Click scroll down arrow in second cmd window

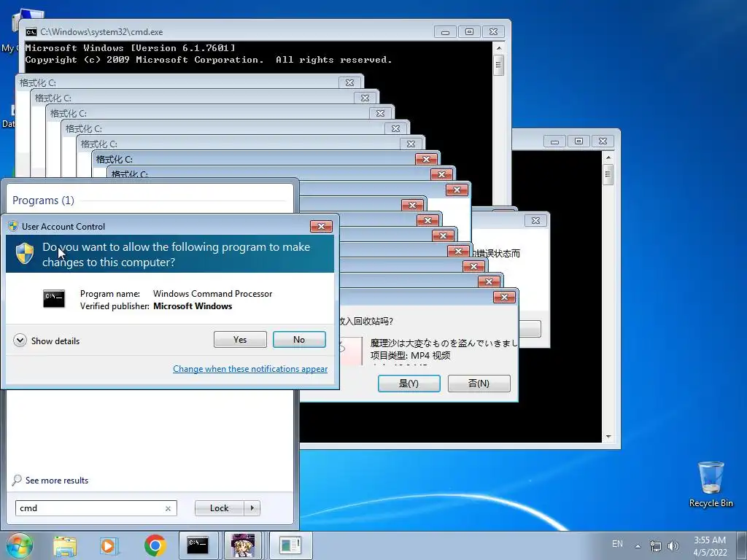[608, 437]
